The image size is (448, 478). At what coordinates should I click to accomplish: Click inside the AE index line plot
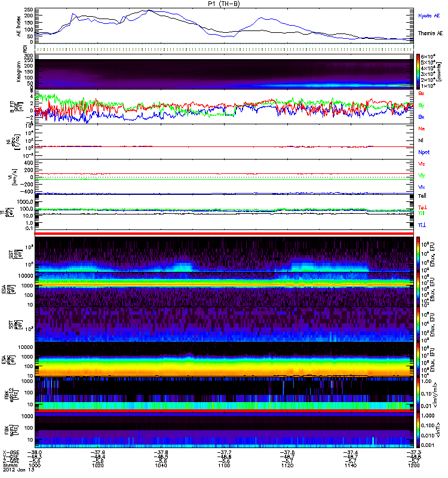224,26
